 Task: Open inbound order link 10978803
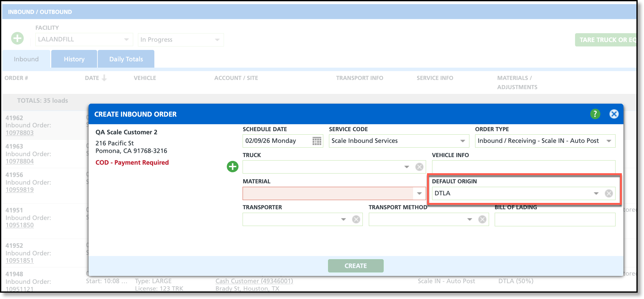click(20, 133)
